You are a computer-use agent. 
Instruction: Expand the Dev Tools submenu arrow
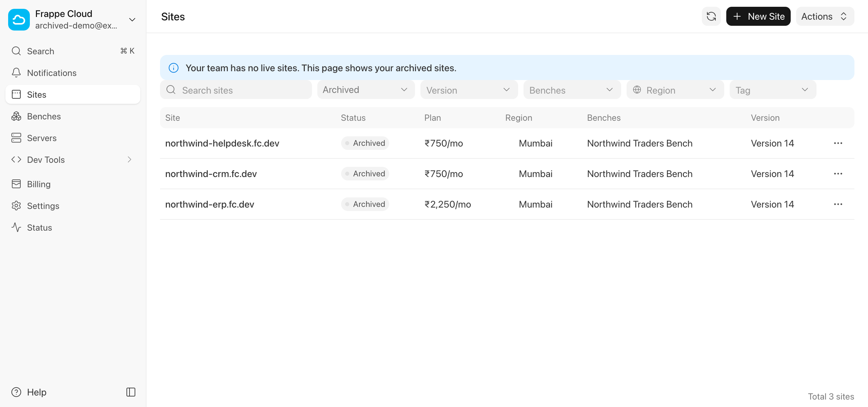point(129,160)
